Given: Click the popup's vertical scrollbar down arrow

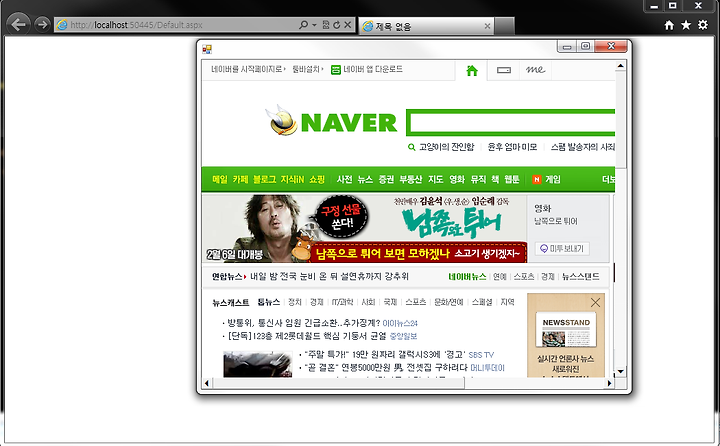Looking at the screenshot, I should point(620,371).
